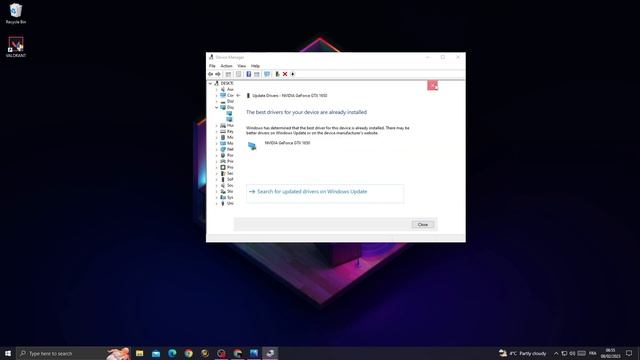Expand the Computer tree category
Image resolution: width=640 pixels, height=360 pixels.
[x=217, y=96]
